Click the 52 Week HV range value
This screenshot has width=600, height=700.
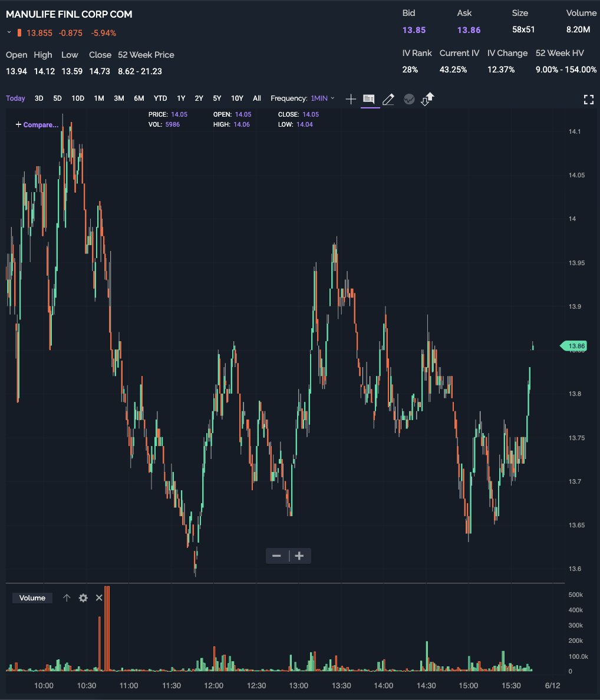566,69
